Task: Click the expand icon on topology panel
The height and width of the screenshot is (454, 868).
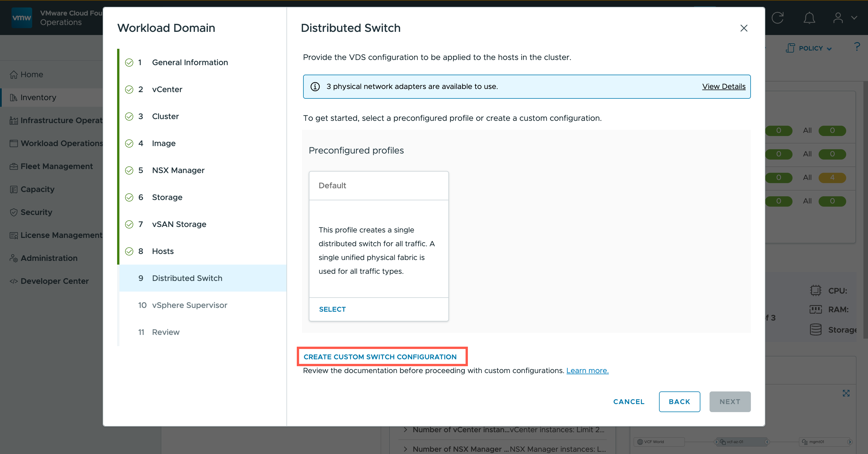Action: 846,393
